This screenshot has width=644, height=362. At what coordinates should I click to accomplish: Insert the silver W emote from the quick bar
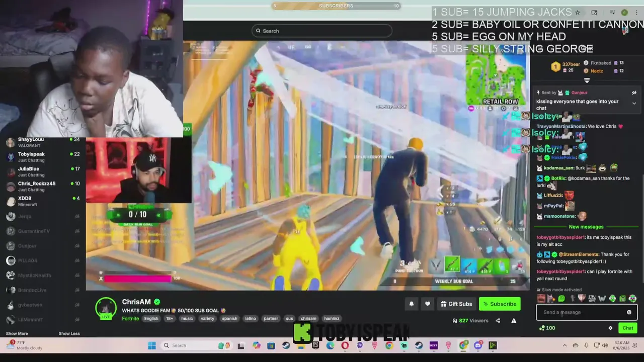coord(602,299)
